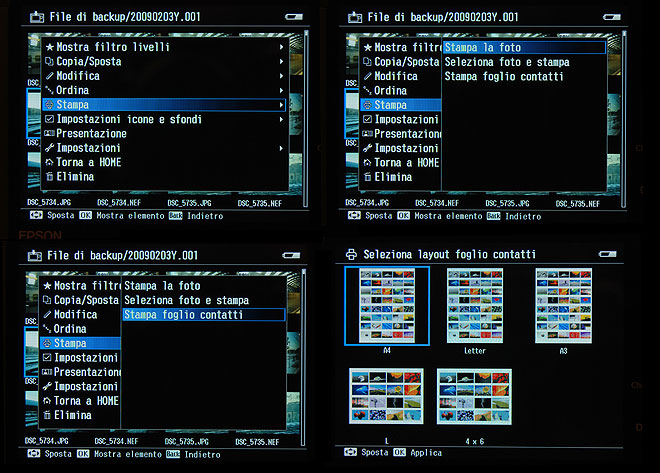This screenshot has width=660, height=473.
Task: Click battery indicator on layout selection screen
Action: click(608, 254)
